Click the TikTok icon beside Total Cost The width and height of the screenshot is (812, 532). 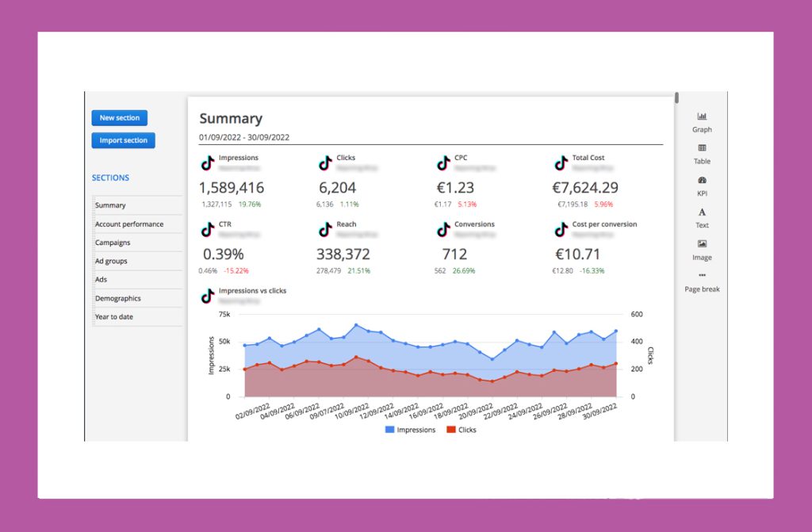click(x=561, y=163)
